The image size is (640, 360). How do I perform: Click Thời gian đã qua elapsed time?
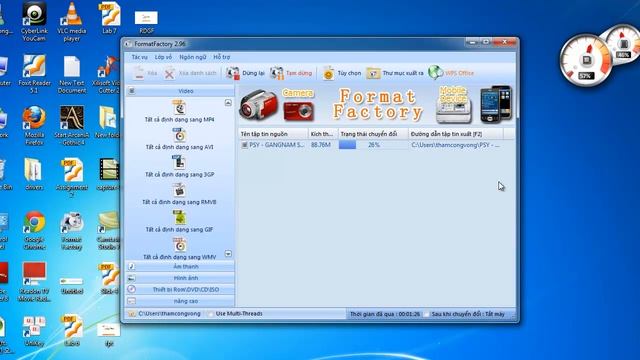click(x=384, y=314)
